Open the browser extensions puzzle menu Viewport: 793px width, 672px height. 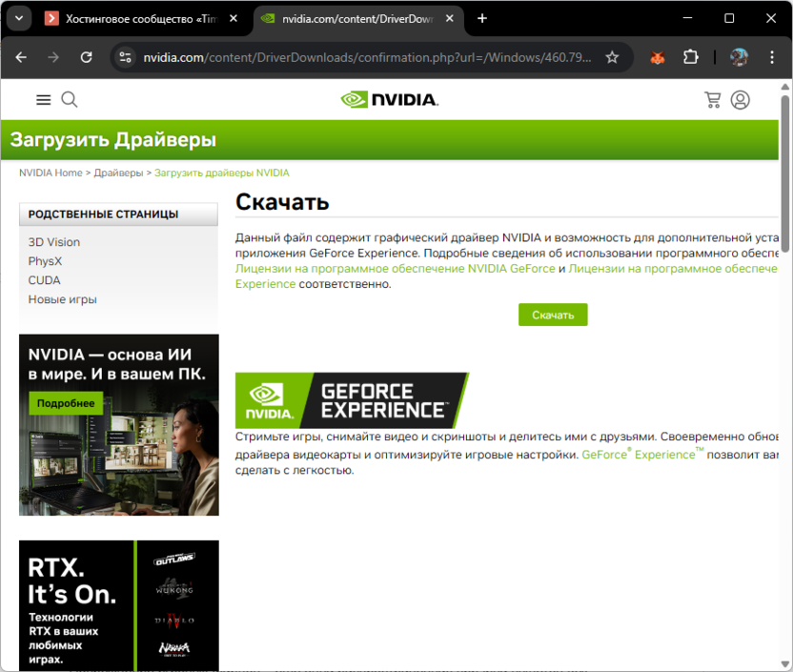[690, 57]
